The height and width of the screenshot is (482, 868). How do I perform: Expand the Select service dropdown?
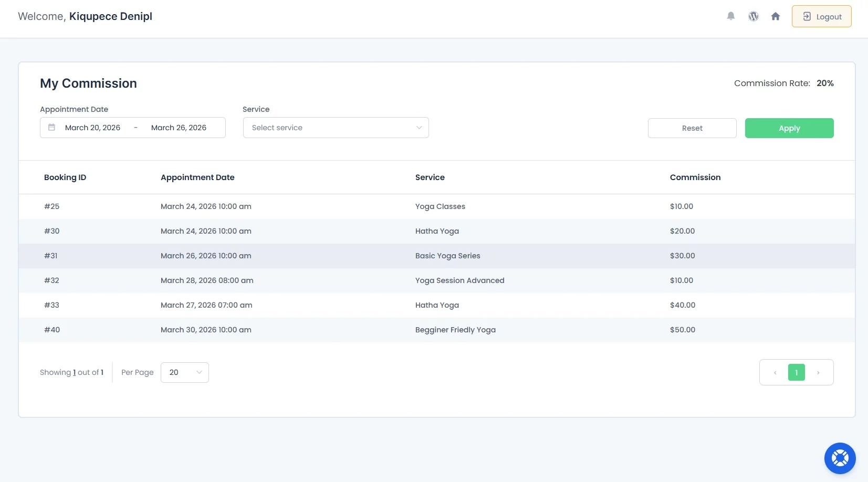pyautogui.click(x=336, y=128)
